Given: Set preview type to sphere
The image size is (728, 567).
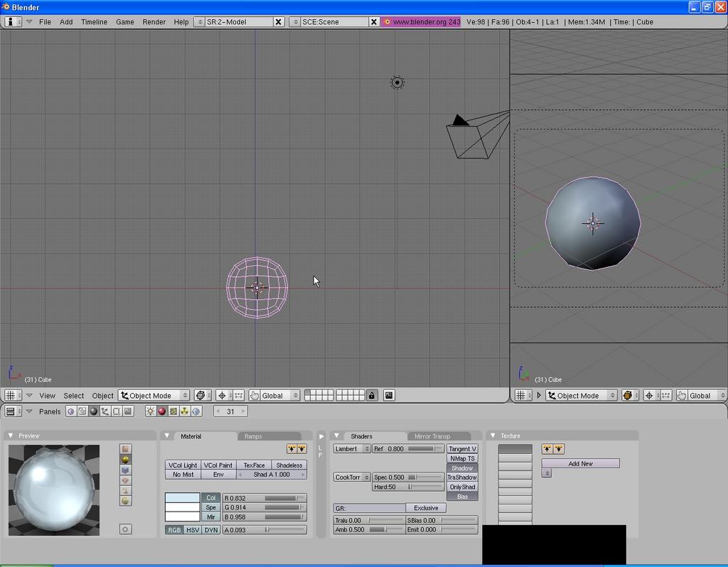Looking at the screenshot, I should click(x=125, y=459).
